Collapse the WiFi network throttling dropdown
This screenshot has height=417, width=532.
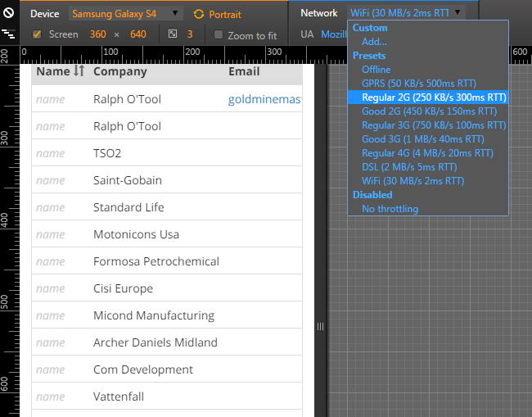point(405,13)
